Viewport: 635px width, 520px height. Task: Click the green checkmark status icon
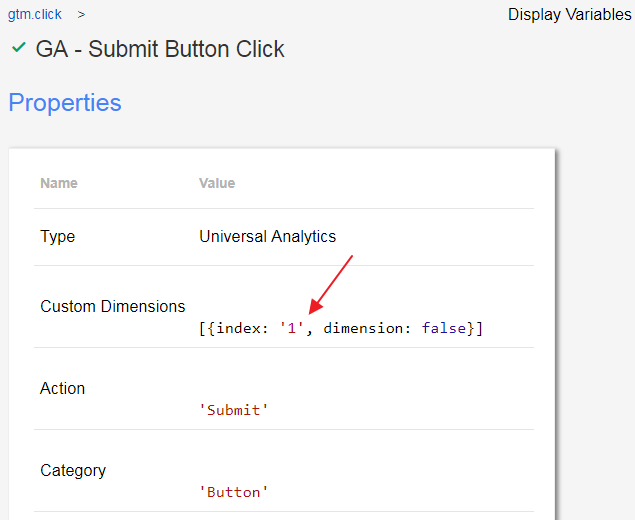pos(19,48)
